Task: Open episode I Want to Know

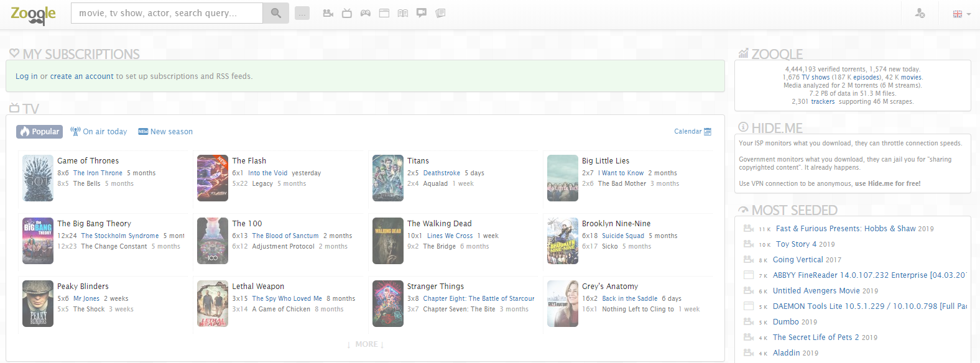Action: [621, 173]
